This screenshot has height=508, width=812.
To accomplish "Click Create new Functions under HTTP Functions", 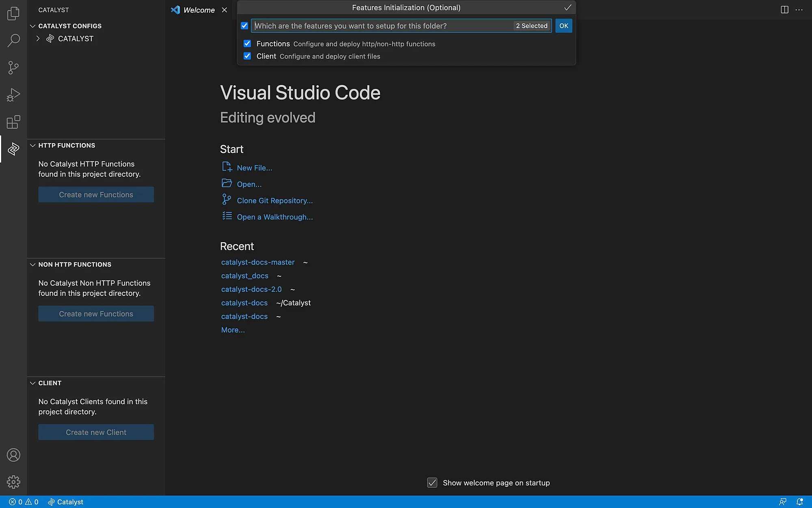I will coord(96,195).
